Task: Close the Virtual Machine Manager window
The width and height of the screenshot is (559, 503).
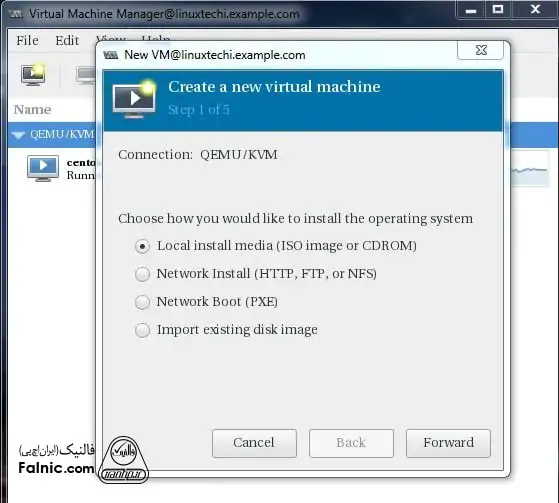Action: tap(535, 10)
